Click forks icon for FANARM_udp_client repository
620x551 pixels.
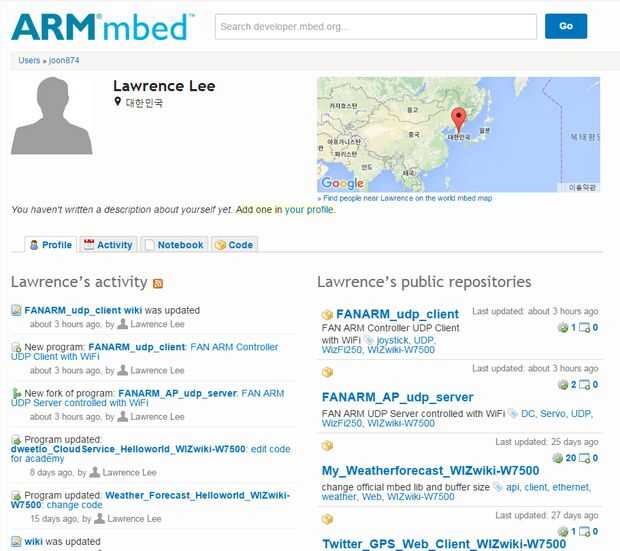[584, 328]
